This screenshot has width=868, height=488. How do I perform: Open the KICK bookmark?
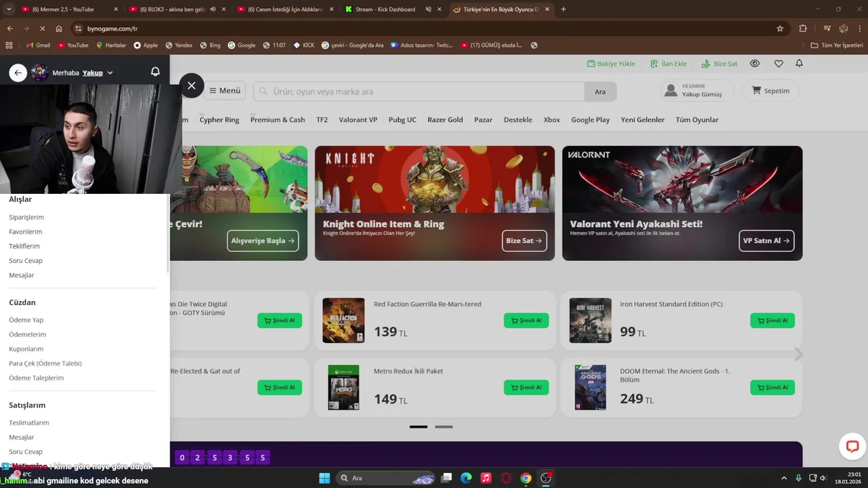304,45
